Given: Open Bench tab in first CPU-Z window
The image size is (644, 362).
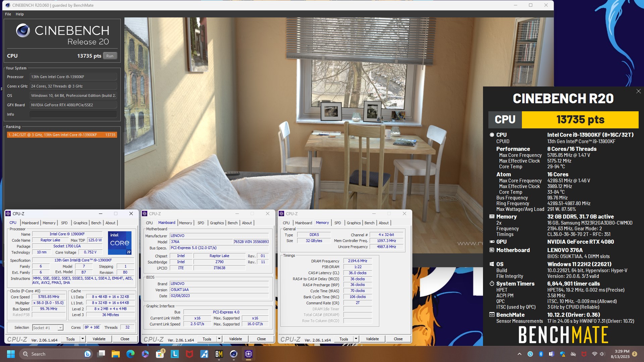Looking at the screenshot, I should point(96,223).
